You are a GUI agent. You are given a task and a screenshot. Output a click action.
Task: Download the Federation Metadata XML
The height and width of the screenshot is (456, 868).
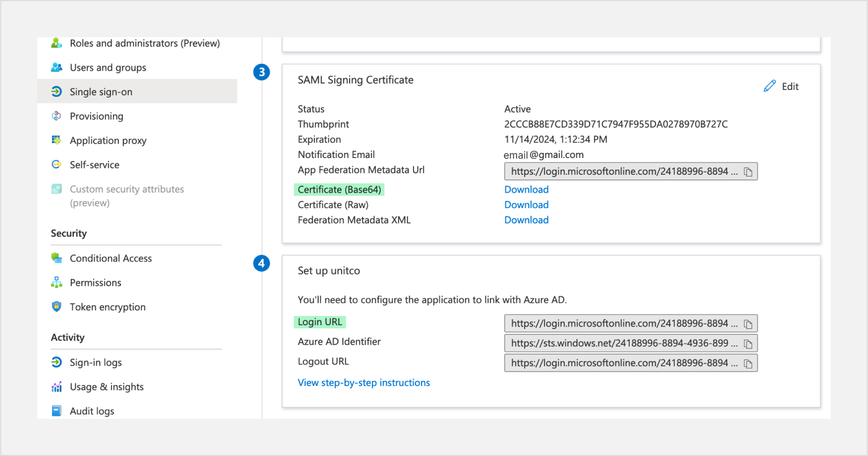point(526,220)
